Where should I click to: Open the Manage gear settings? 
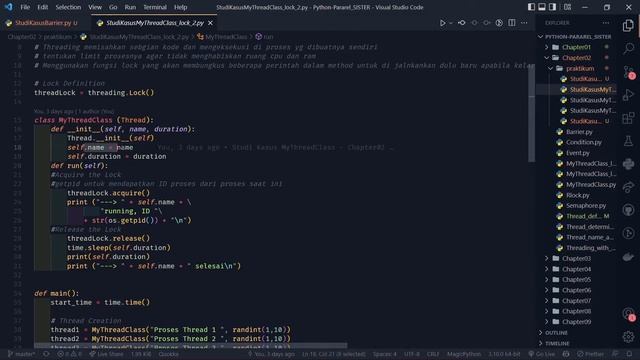pyautogui.click(x=628, y=337)
